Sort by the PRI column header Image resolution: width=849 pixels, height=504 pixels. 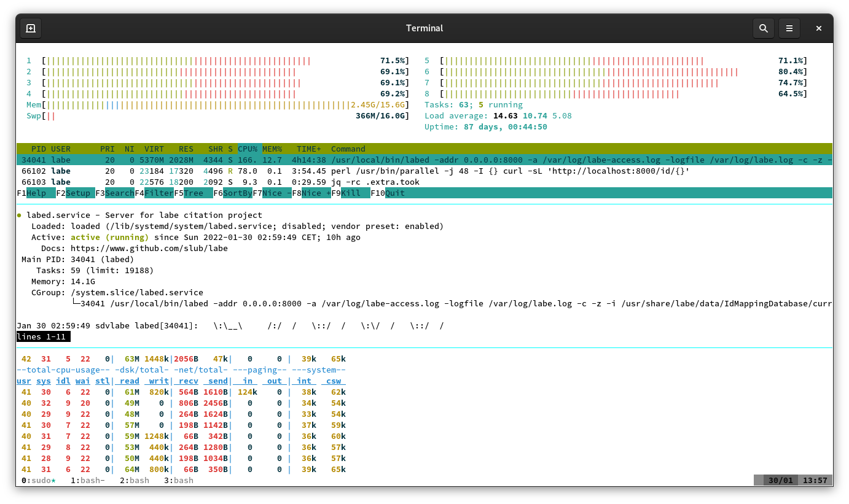coord(108,149)
